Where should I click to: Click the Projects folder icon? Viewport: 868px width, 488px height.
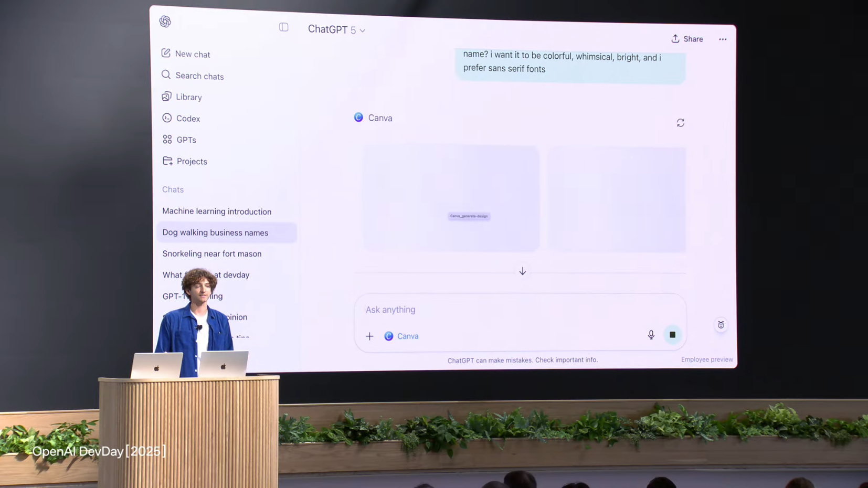pos(167,161)
